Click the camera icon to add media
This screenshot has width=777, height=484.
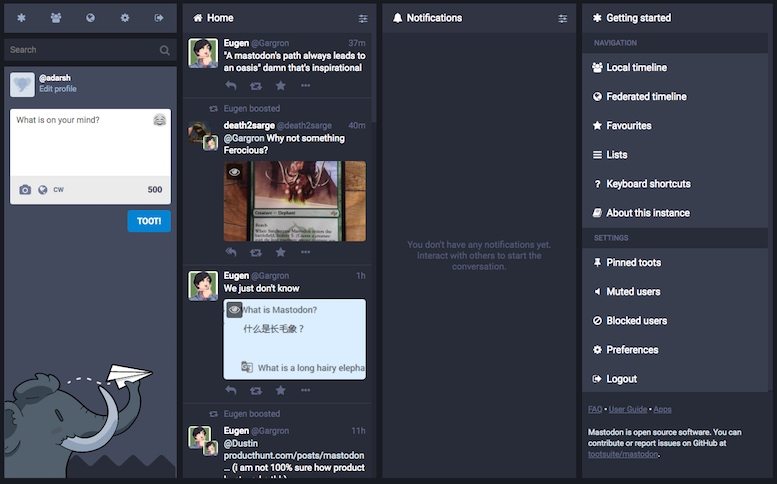coord(25,190)
